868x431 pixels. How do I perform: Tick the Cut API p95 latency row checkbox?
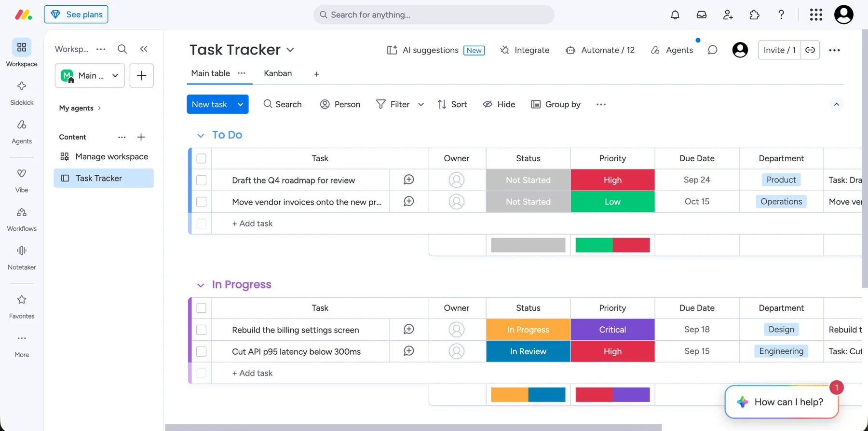tap(202, 351)
